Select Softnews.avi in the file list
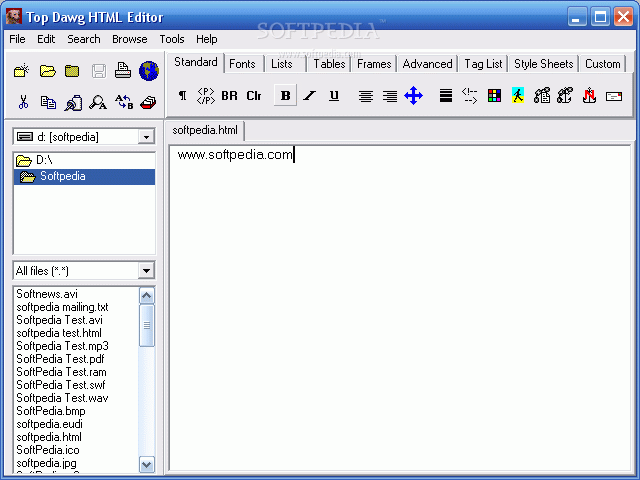This screenshot has height=480, width=640. tap(47, 294)
